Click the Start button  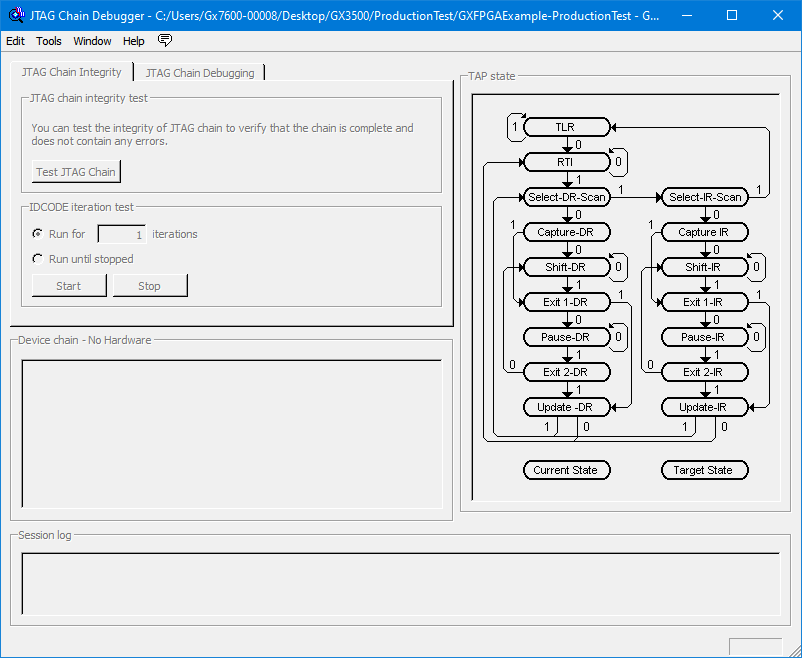[69, 285]
